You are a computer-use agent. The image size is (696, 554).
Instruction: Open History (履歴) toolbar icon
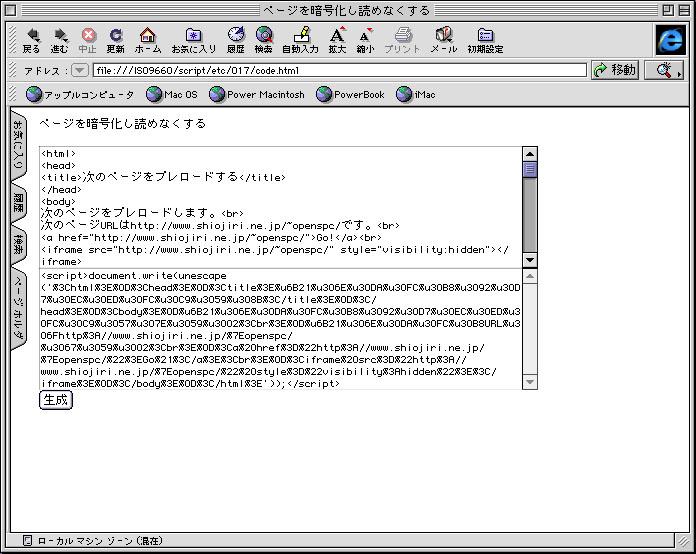tap(236, 40)
